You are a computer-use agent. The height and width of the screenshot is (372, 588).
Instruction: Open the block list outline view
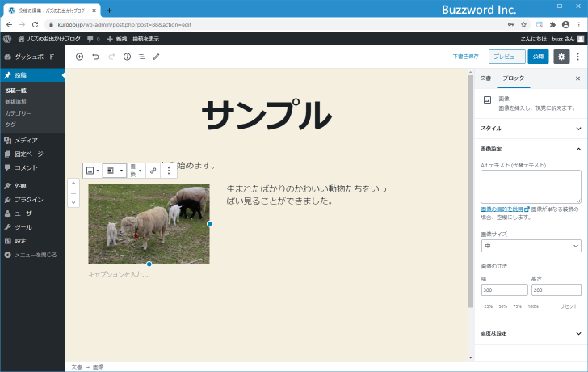[141, 57]
